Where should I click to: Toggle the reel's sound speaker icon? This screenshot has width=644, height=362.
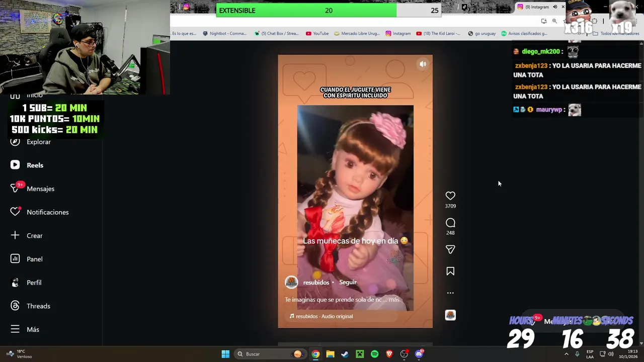point(423,64)
